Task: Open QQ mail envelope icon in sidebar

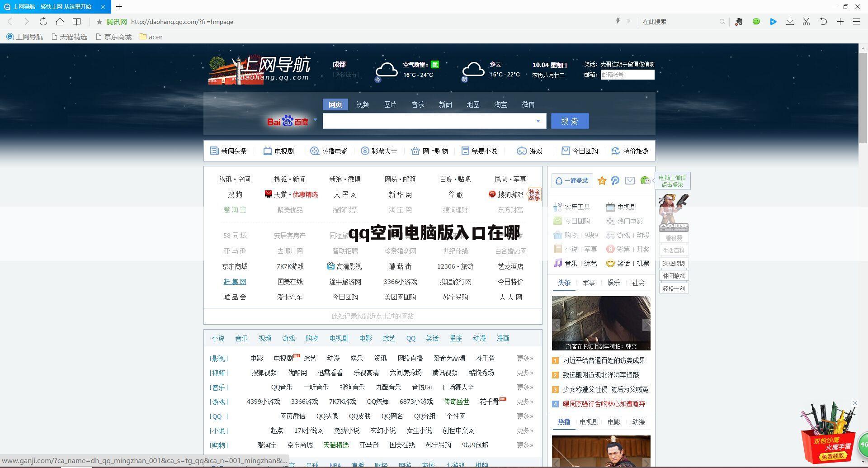Action: (x=630, y=180)
